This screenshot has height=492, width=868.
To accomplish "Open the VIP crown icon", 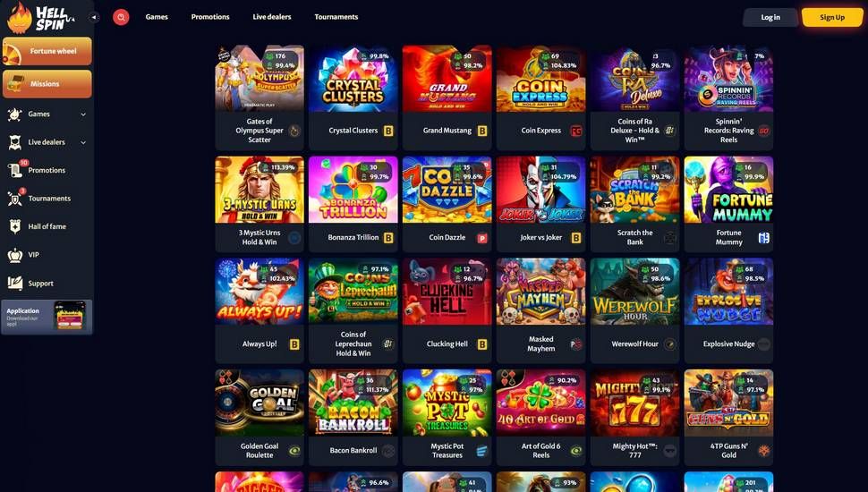I will coord(15,255).
